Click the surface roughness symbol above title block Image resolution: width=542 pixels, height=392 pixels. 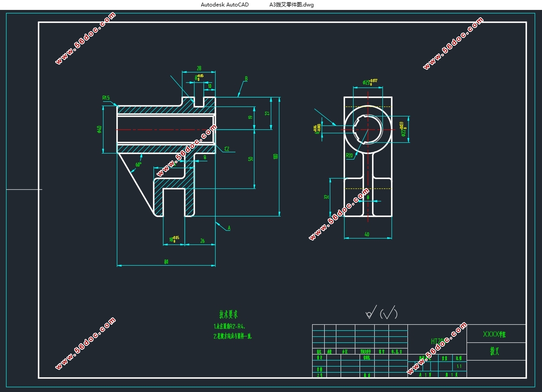(x=371, y=312)
